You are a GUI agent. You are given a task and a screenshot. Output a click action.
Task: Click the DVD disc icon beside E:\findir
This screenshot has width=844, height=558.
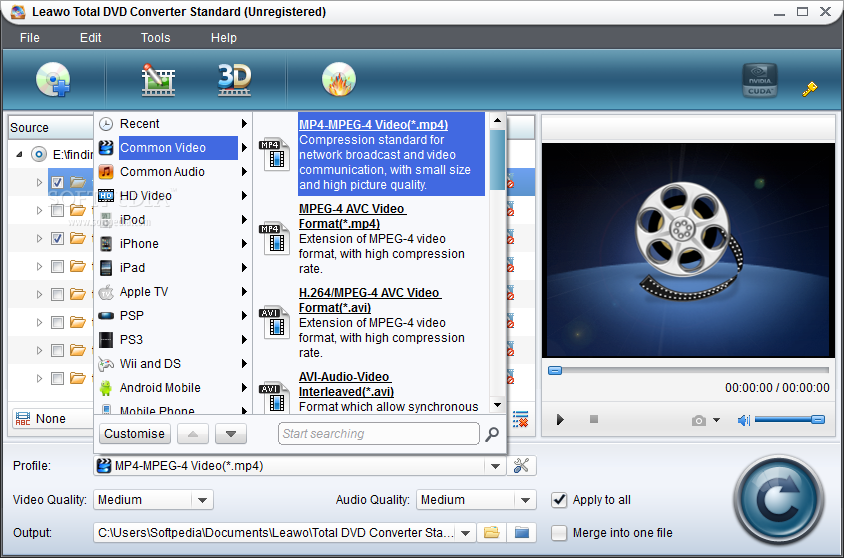tap(38, 154)
